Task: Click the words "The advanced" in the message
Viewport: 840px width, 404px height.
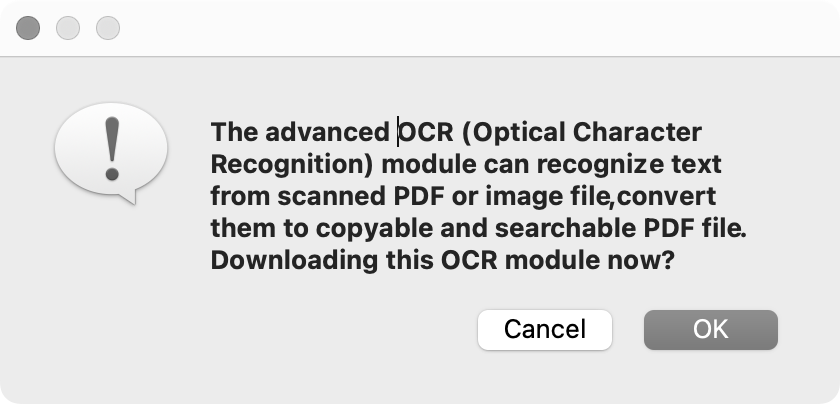Action: pos(300,132)
